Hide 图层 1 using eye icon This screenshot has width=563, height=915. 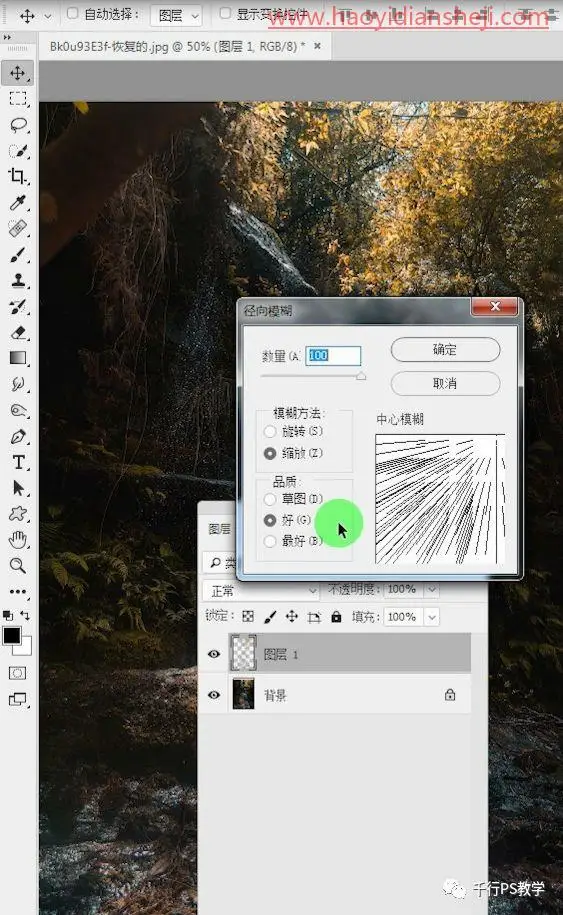point(214,654)
